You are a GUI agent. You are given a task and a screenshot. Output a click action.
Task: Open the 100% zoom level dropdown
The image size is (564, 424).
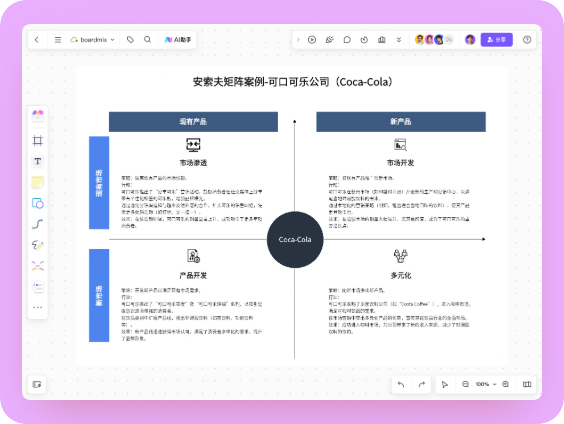(x=486, y=384)
